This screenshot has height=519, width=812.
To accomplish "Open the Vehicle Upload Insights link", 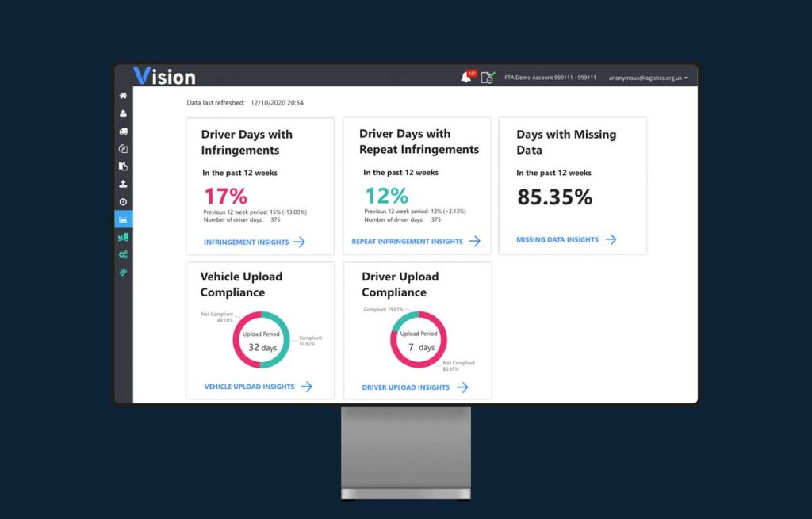I will tap(249, 387).
